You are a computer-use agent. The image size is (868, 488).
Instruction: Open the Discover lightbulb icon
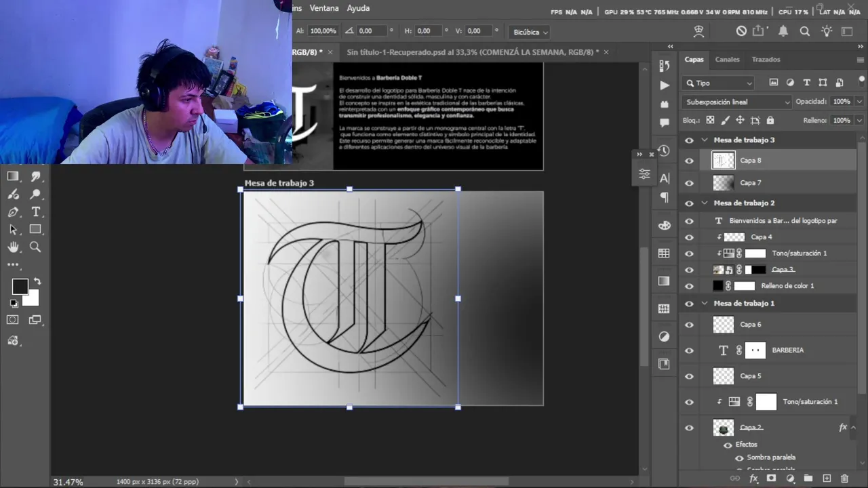tap(827, 31)
